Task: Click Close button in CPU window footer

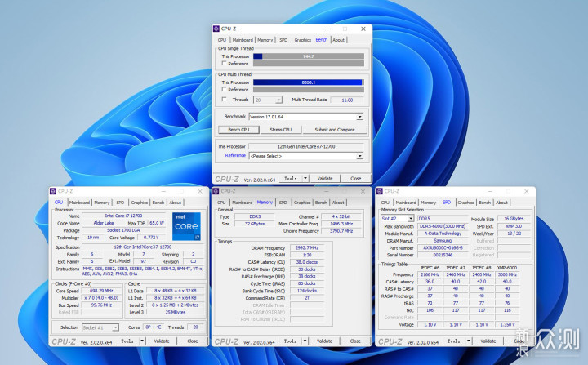Action: pos(193,341)
